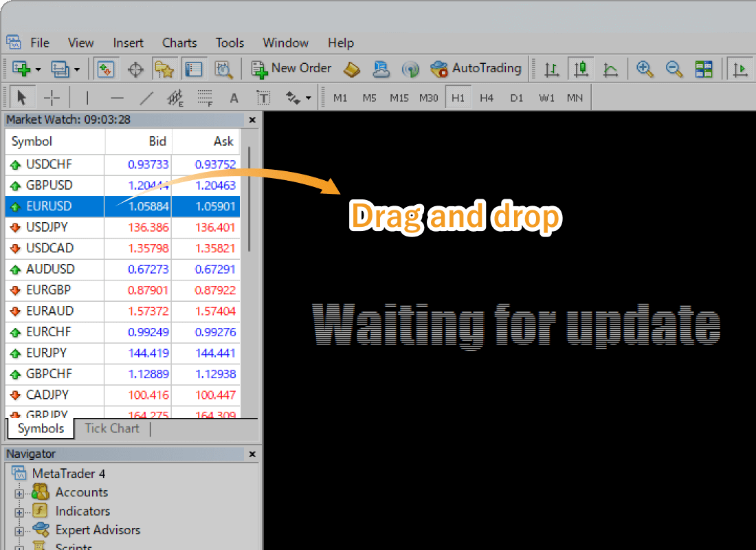Image resolution: width=756 pixels, height=550 pixels.
Task: Select the H4 timeframe
Action: (x=487, y=97)
